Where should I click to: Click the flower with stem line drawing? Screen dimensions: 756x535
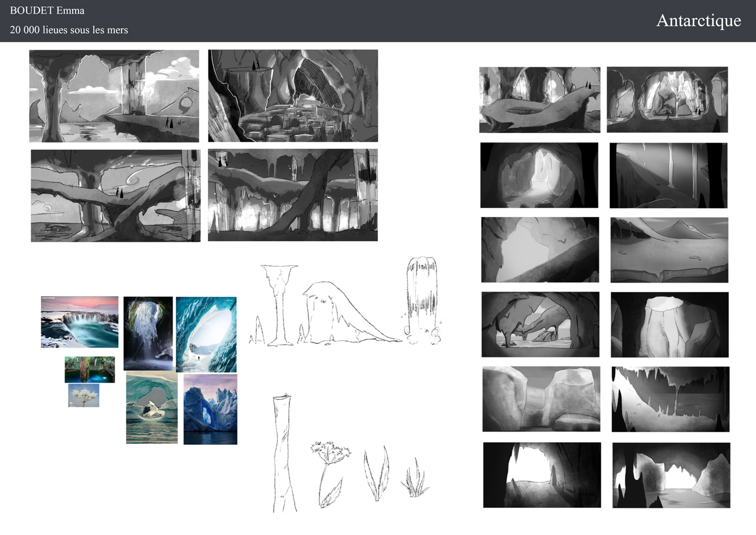(331, 474)
